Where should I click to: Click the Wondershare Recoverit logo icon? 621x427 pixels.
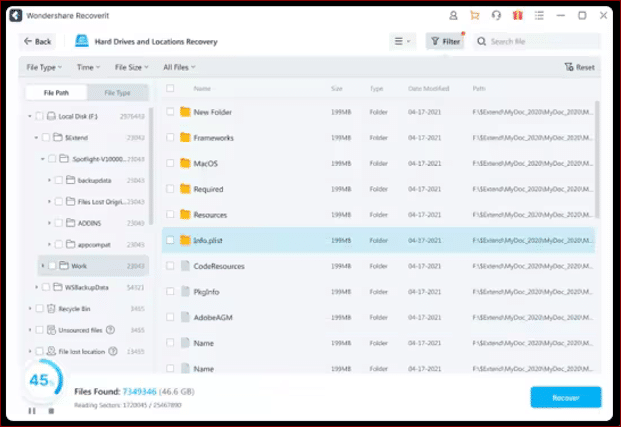click(16, 15)
